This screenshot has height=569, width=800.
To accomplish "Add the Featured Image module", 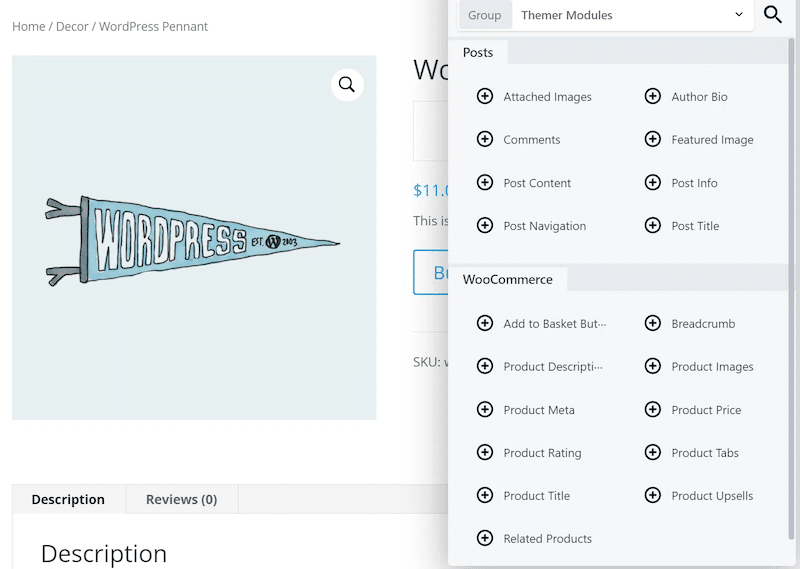I will [712, 139].
